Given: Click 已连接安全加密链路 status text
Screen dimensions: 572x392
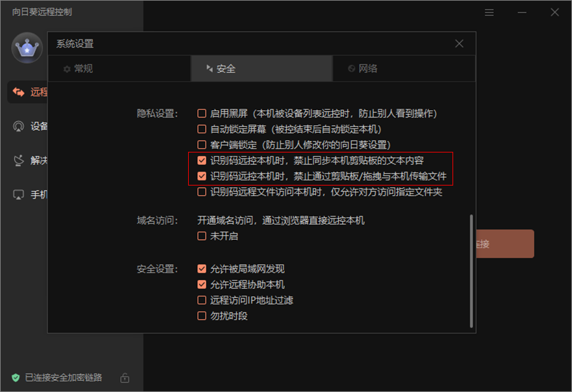Looking at the screenshot, I should coord(64,377).
